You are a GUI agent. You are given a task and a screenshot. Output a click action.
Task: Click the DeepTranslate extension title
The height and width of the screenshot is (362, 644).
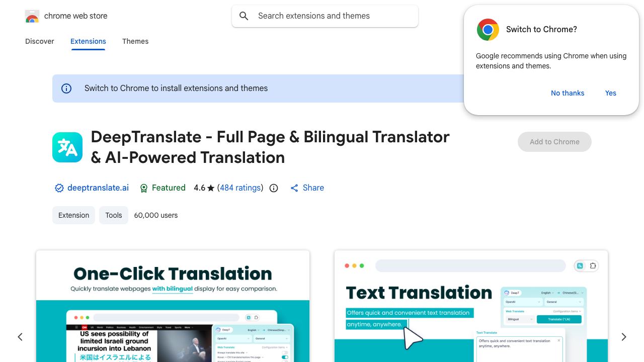point(270,147)
